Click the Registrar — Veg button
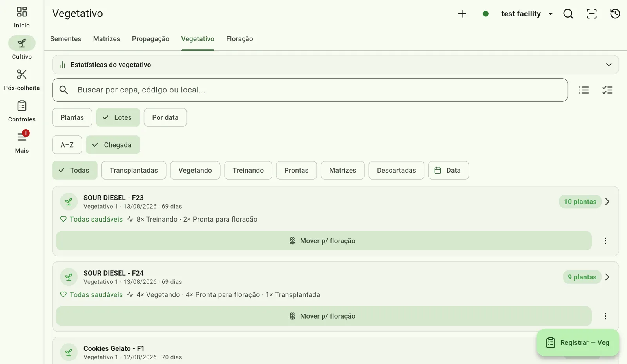Screen dimensions: 627x364 (x=578, y=342)
